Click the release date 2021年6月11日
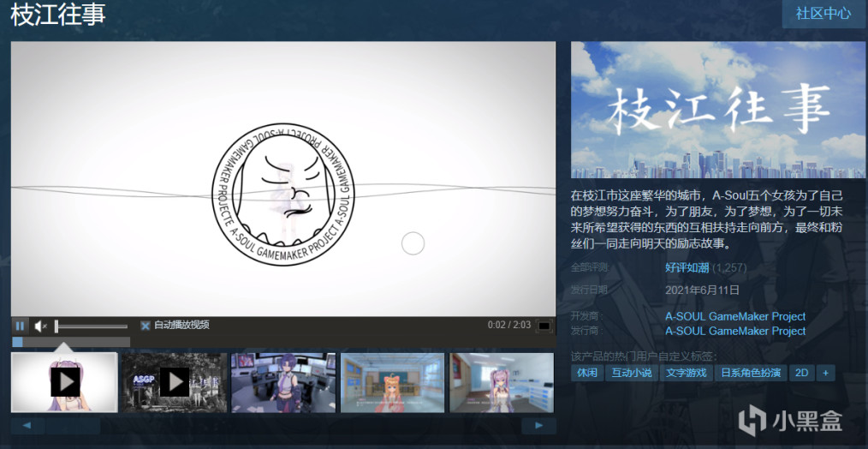The height and width of the screenshot is (449, 868). coord(703,290)
